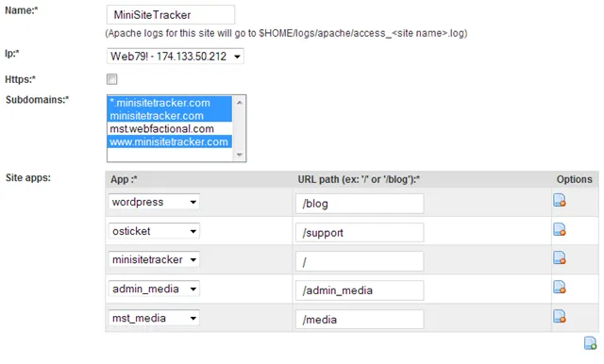Open the mst_media app dropdown

coord(154,318)
